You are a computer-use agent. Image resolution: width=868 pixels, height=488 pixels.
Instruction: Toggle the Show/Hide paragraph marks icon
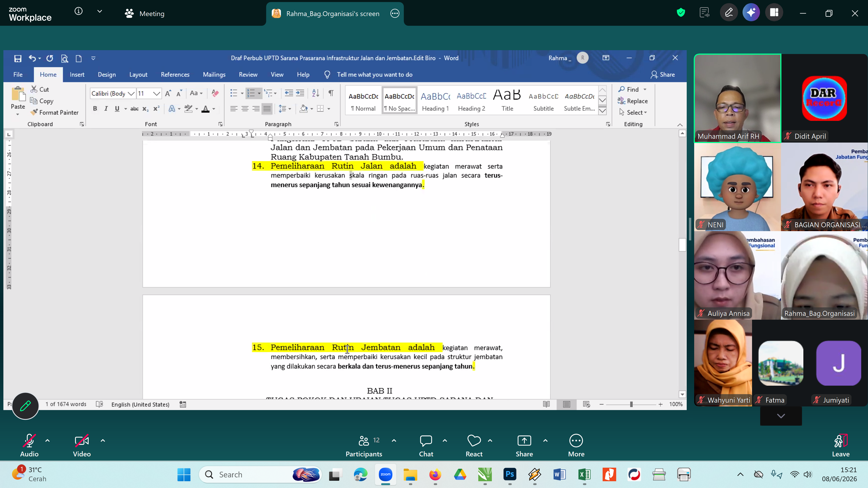[x=331, y=93]
